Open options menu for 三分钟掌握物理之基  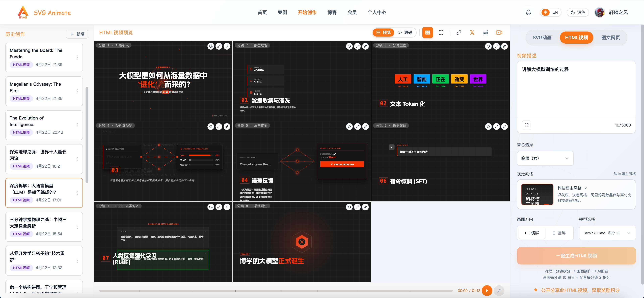[77, 227]
